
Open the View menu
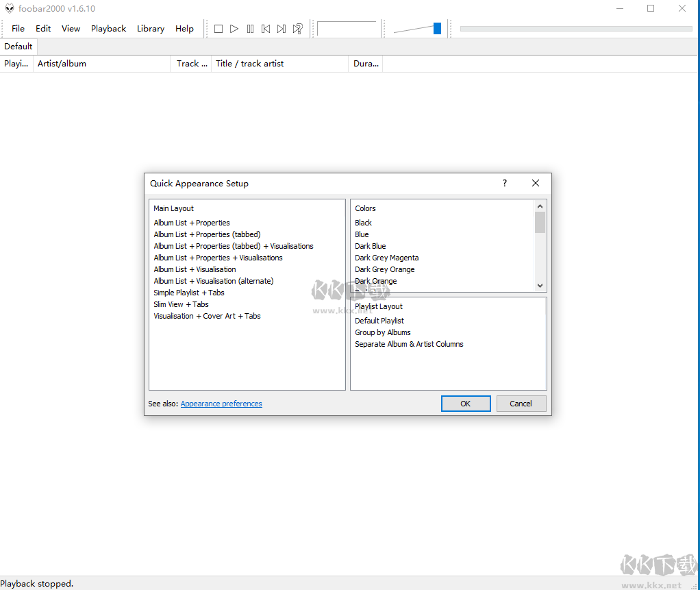[x=71, y=29]
